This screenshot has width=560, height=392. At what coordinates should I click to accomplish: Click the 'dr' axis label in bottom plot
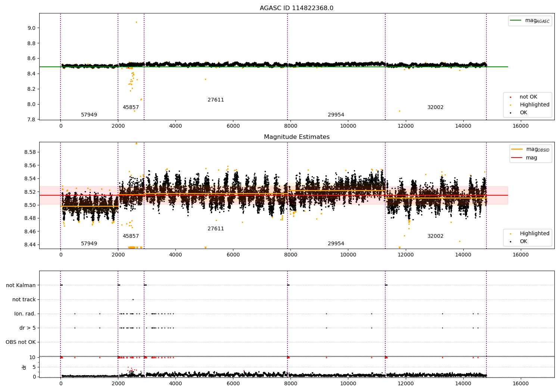click(24, 367)
